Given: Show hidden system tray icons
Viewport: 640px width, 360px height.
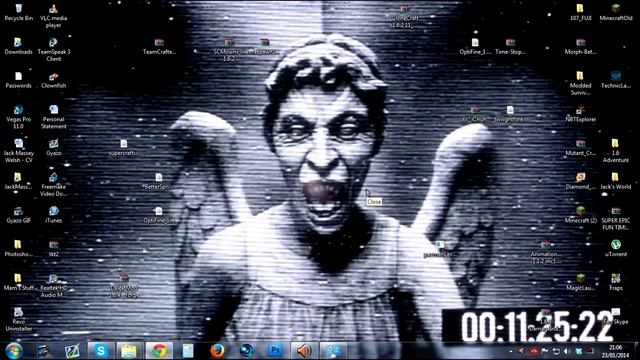Looking at the screenshot, I should click(x=511, y=351).
